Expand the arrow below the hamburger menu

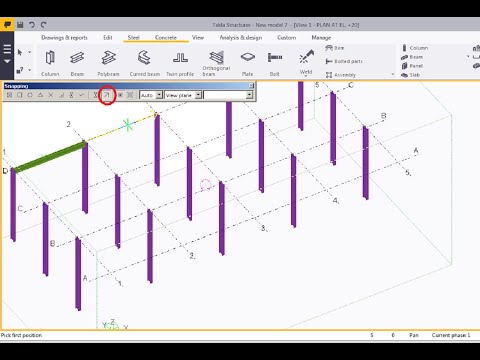(x=7, y=61)
